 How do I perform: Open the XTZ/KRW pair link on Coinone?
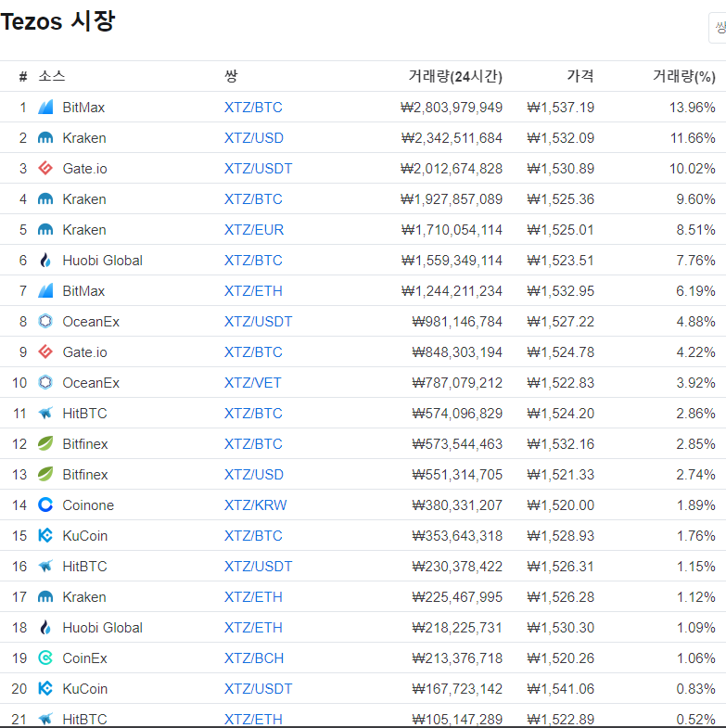click(x=256, y=505)
